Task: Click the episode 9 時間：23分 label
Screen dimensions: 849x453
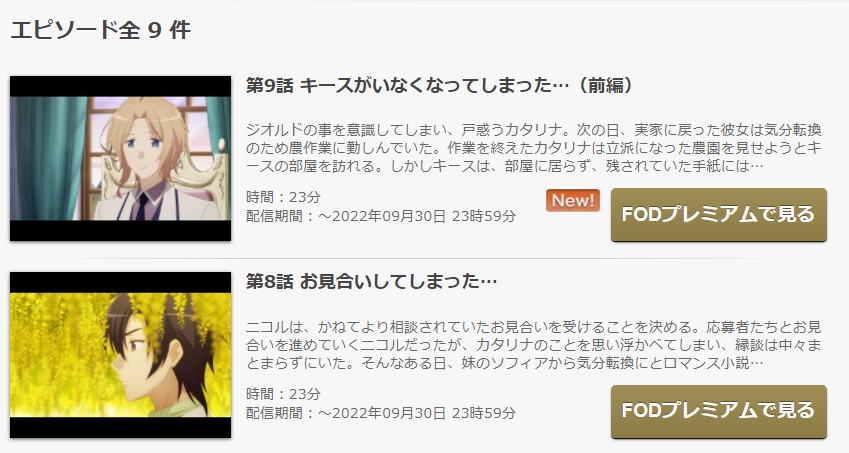Action: click(283, 197)
